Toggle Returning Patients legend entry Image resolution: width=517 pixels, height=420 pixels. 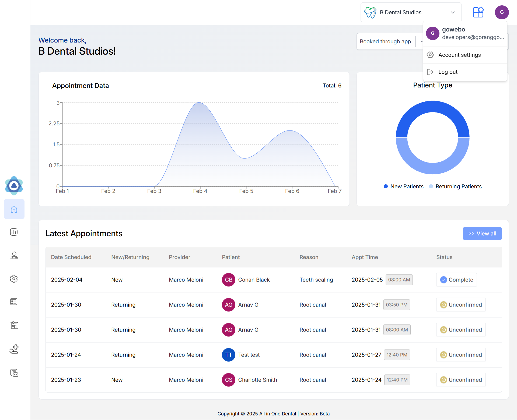click(x=455, y=186)
